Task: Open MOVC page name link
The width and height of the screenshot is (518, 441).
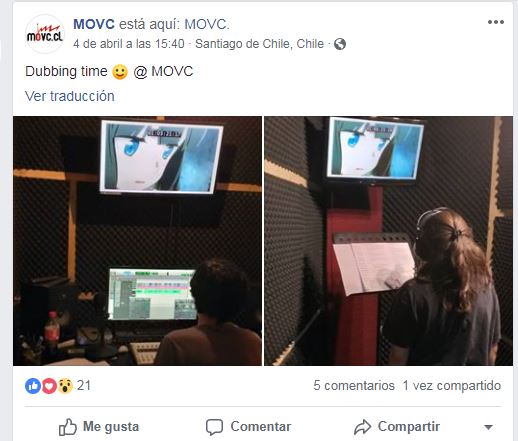Action: point(94,24)
